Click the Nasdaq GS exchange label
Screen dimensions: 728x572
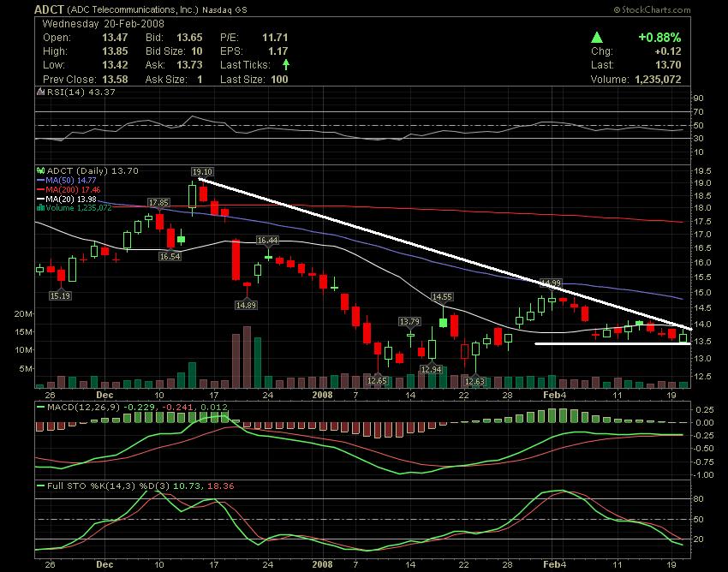pos(225,9)
